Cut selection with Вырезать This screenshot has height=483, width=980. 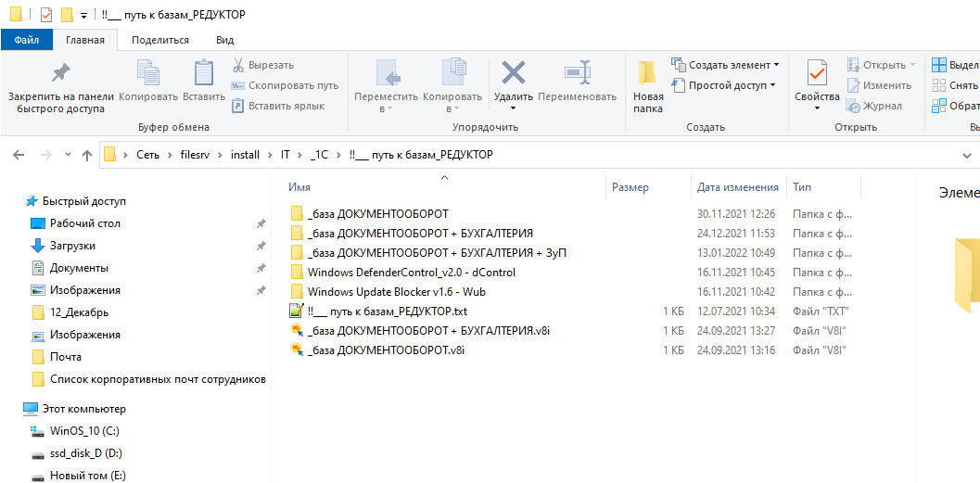(262, 65)
